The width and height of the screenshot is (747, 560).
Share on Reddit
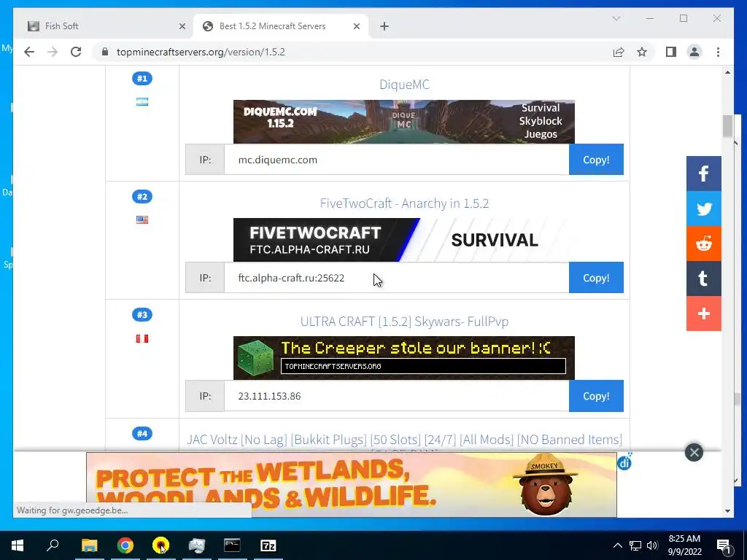(704, 244)
